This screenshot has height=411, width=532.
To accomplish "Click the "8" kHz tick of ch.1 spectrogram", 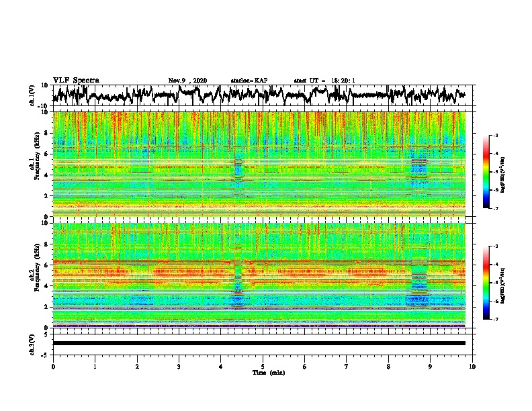I will pyautogui.click(x=46, y=133).
